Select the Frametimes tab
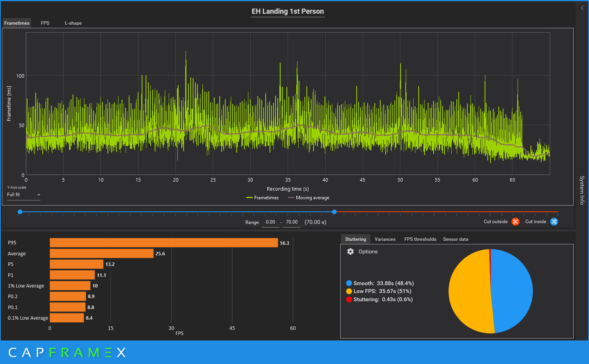Image resolution: width=589 pixels, height=364 pixels. point(17,23)
